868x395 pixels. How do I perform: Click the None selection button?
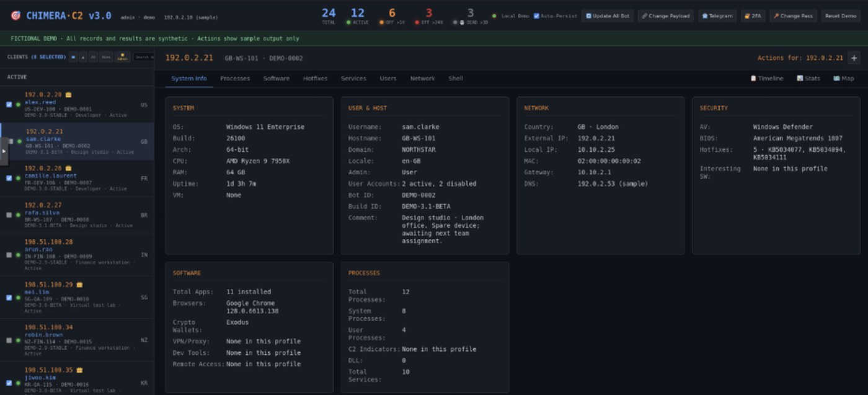point(106,57)
